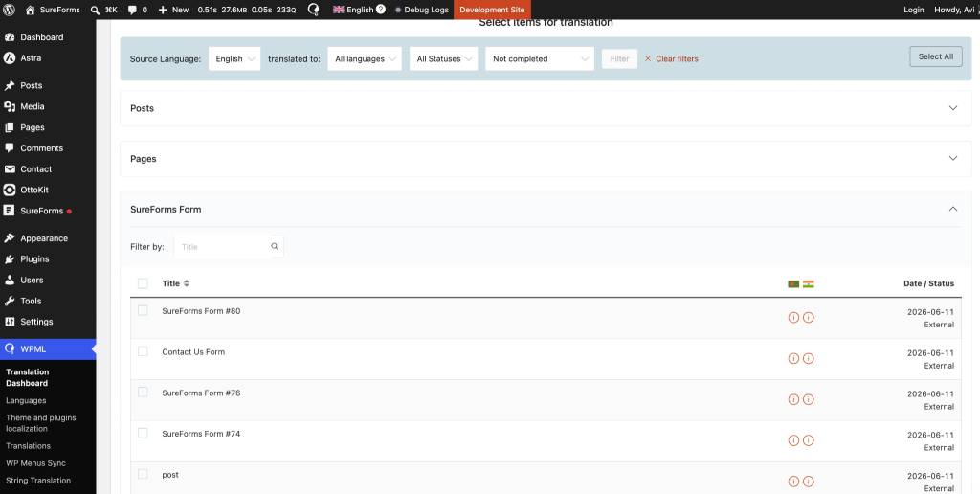Click the OttoKit icon in sidebar
Screen dimensions: 980x494
pos(10,191)
